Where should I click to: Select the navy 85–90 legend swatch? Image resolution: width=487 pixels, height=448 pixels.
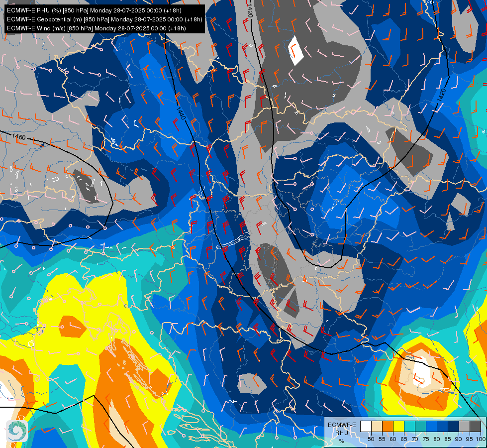tap(454, 426)
